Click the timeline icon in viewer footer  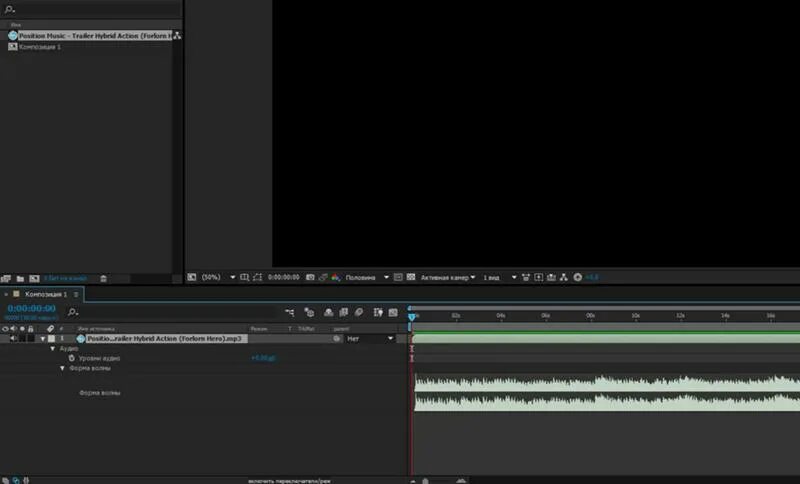coord(552,277)
